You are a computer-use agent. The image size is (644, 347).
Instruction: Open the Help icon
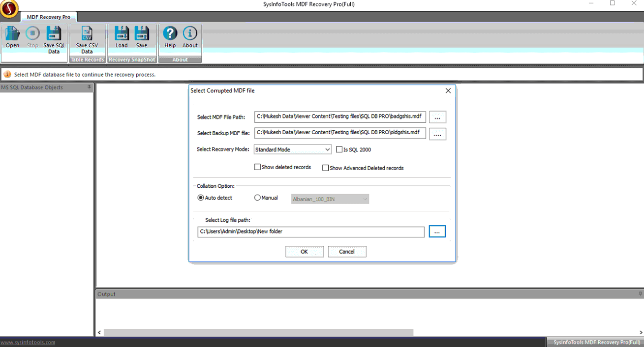170,34
